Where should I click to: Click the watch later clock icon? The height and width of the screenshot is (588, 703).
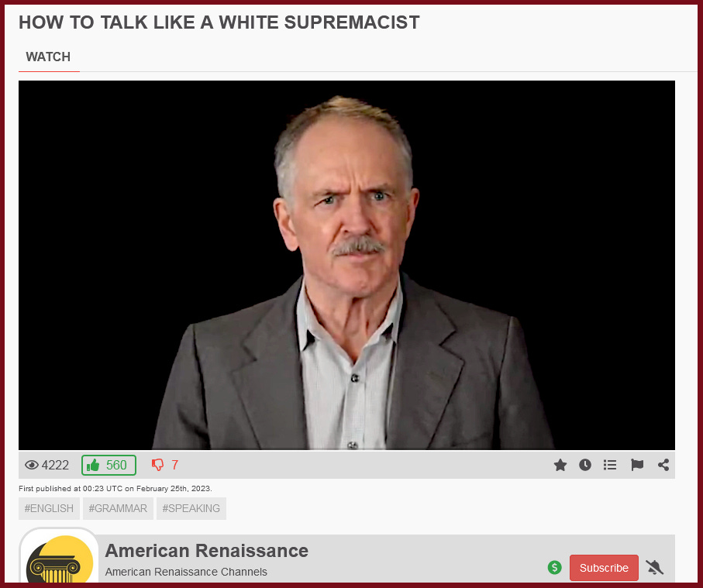click(584, 465)
